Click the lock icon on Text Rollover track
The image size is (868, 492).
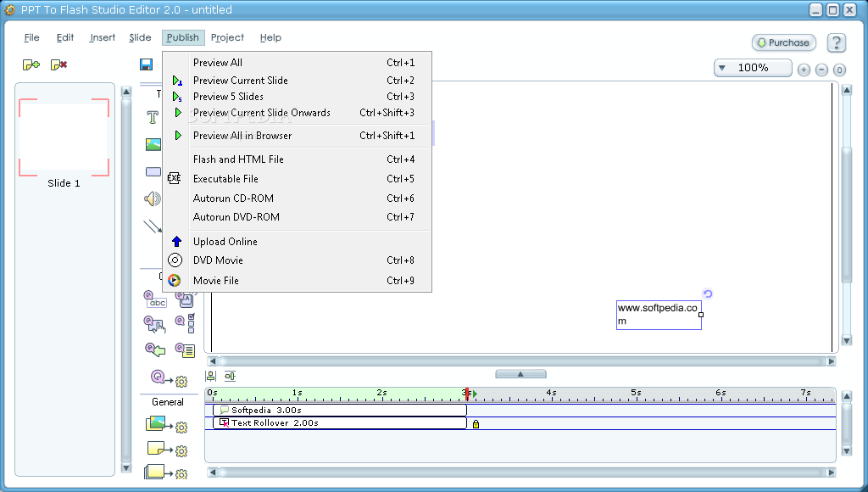(476, 424)
